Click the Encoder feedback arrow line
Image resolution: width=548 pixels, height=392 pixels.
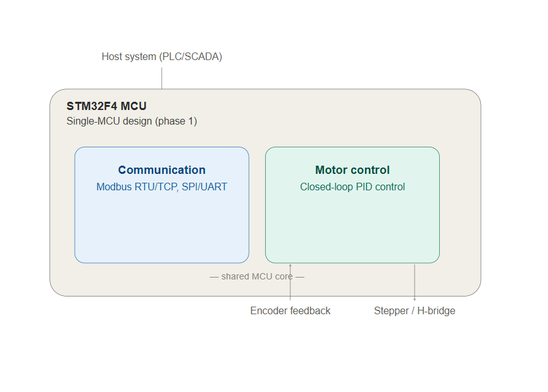click(x=290, y=282)
